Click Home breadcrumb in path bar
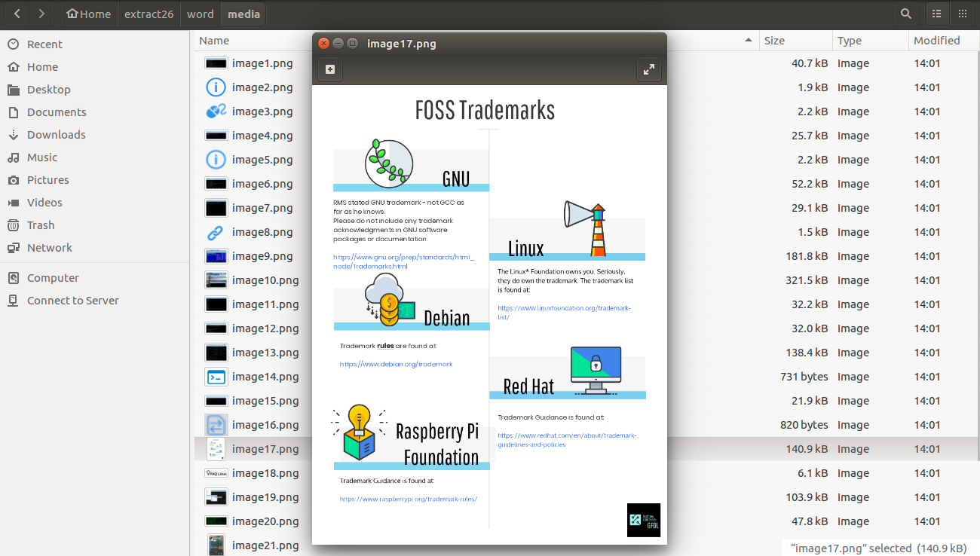The height and width of the screenshot is (556, 980). pos(88,14)
